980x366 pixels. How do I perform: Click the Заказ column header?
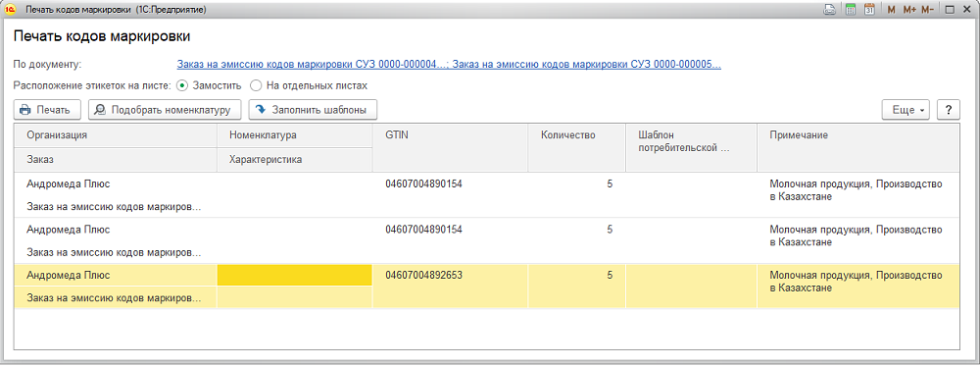[115, 160]
